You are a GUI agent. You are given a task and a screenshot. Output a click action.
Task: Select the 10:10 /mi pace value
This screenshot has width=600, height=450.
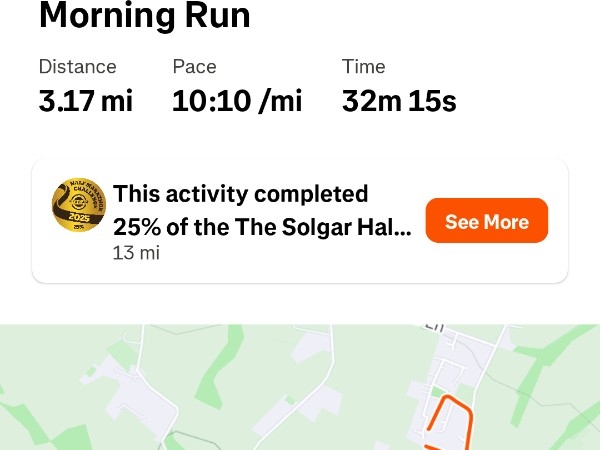(236, 101)
